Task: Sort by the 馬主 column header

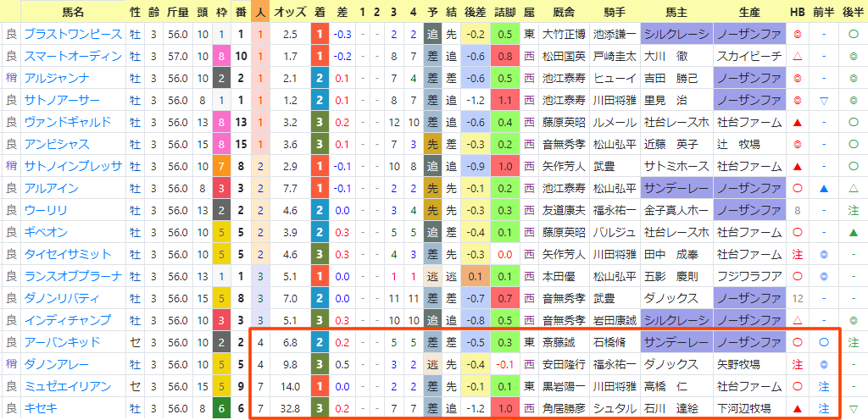Action: [676, 11]
